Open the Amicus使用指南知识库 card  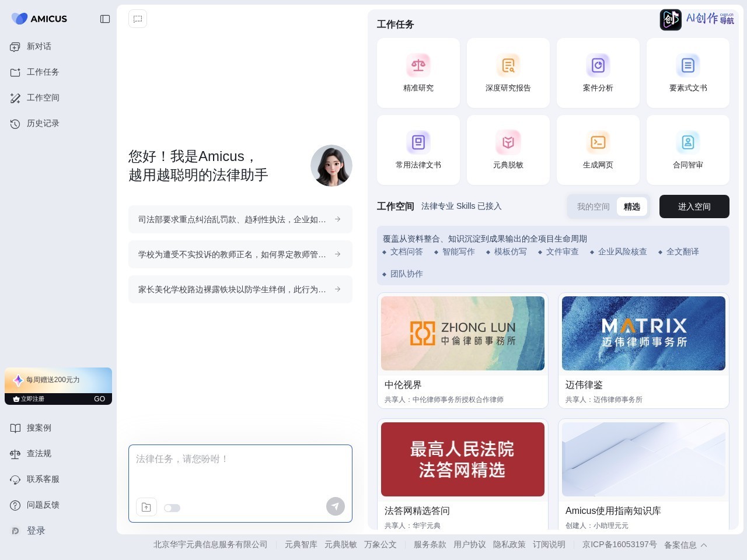pos(644,474)
